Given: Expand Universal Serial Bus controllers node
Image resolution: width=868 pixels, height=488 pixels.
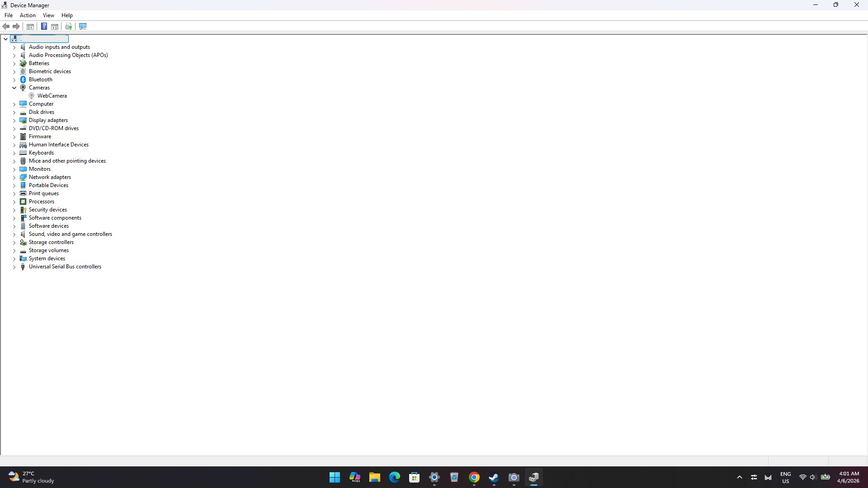Looking at the screenshot, I should point(14,267).
